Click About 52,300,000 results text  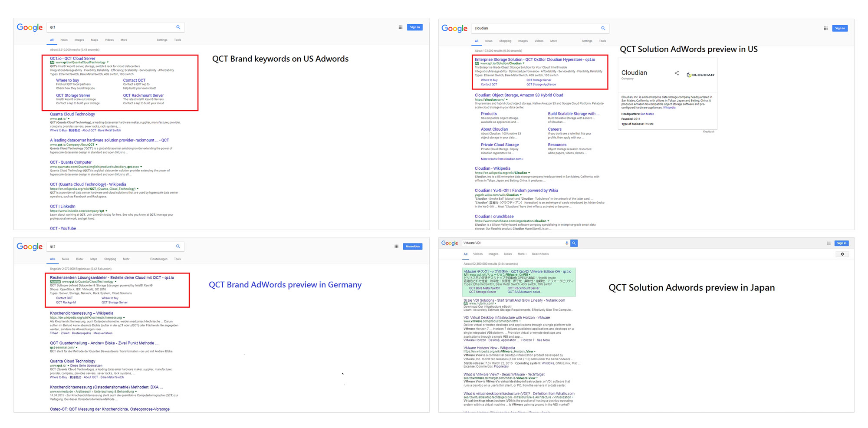pos(490,264)
